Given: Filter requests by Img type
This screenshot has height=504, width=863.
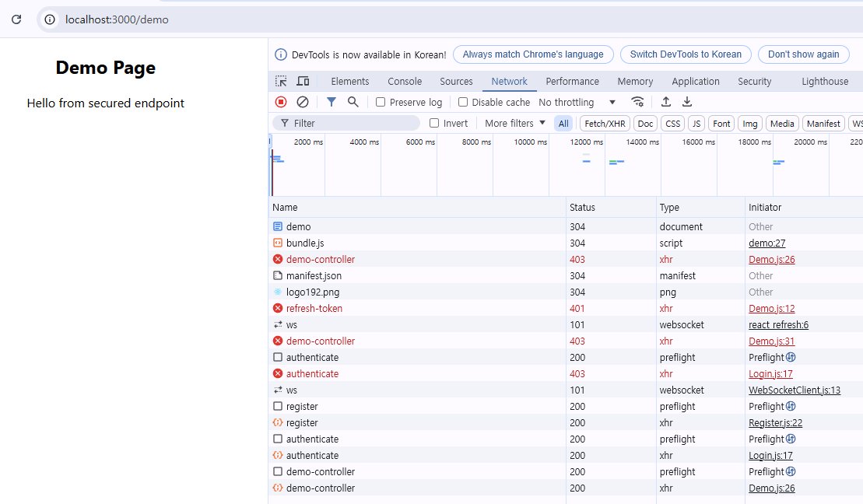Looking at the screenshot, I should tap(750, 123).
